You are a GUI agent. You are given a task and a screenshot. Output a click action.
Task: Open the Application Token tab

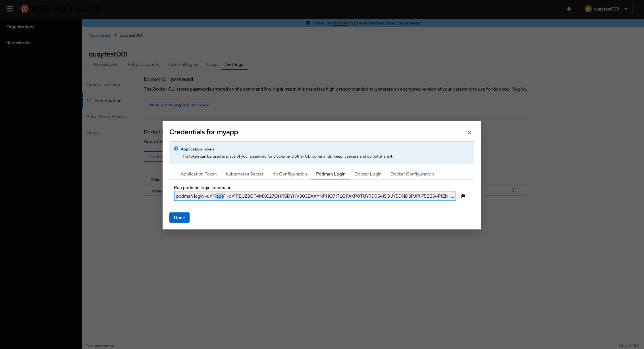pos(199,174)
